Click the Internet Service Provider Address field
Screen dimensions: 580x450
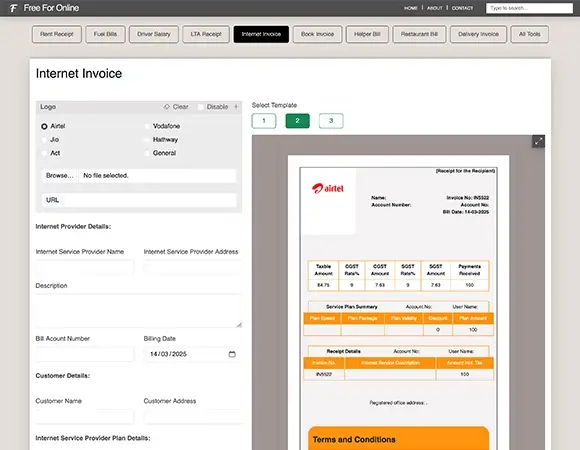tap(193, 267)
